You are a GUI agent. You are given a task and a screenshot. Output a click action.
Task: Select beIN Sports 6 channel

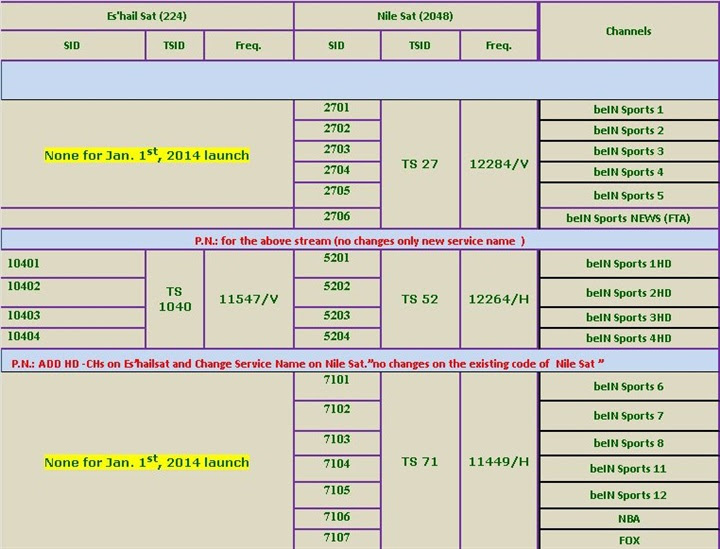click(629, 387)
